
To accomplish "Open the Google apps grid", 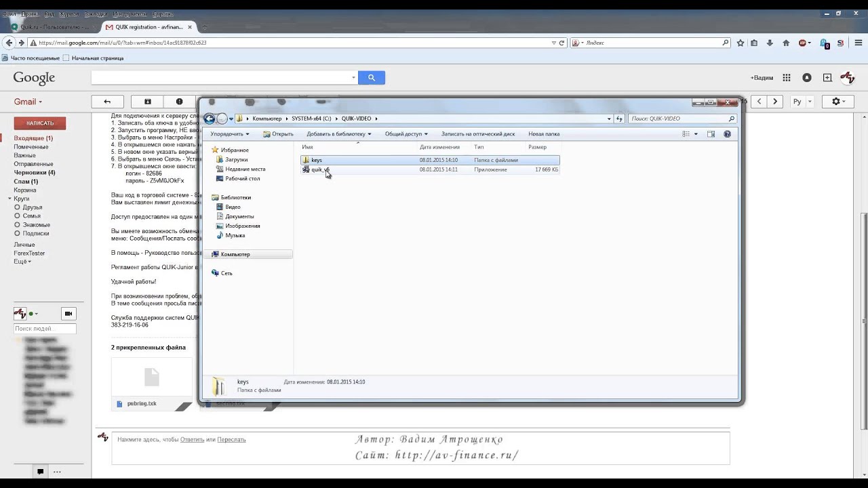I will click(787, 78).
